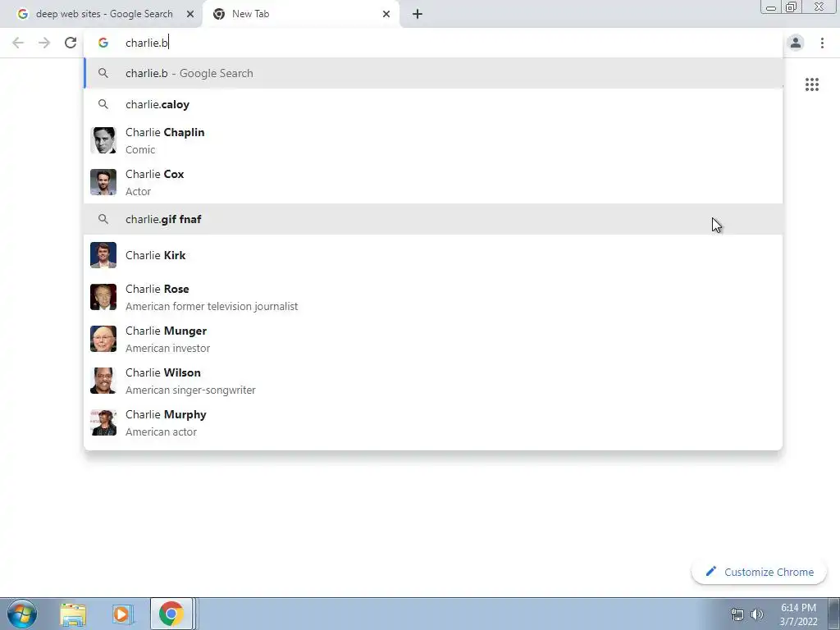Viewport: 840px width, 630px height.
Task: Pick the Charlie Murphy suggestion
Action: click(x=433, y=422)
